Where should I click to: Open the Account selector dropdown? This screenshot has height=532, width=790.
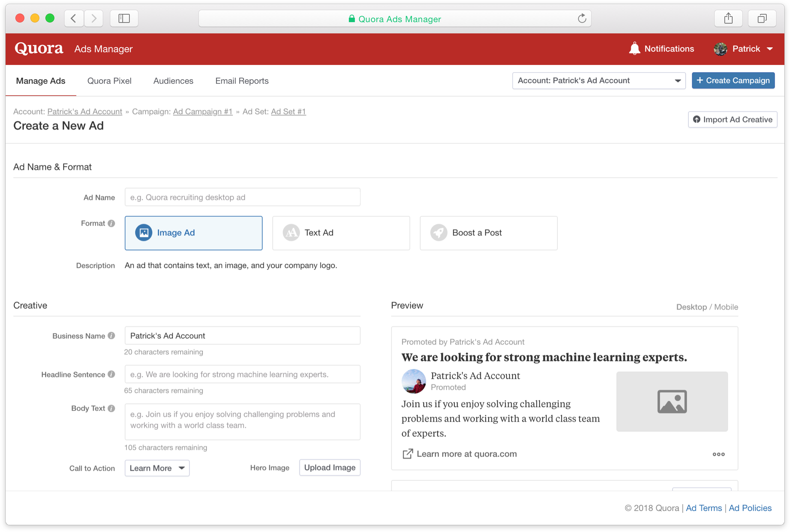pyautogui.click(x=599, y=81)
